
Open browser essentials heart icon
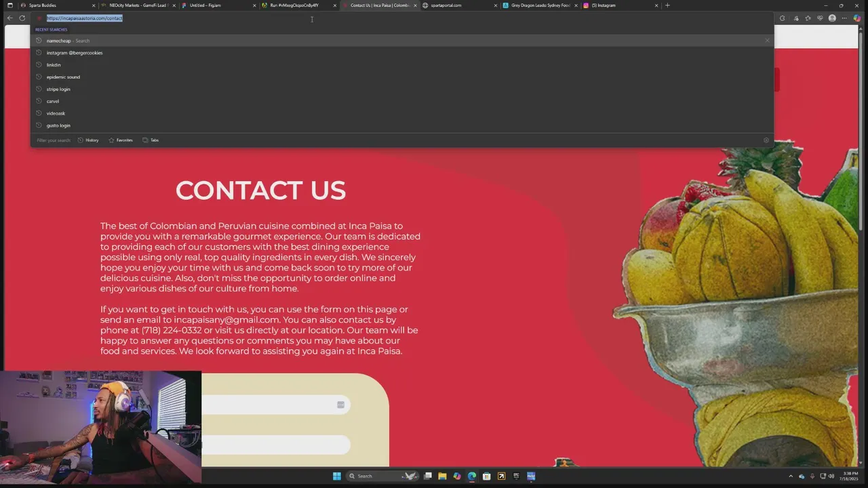coord(820,18)
